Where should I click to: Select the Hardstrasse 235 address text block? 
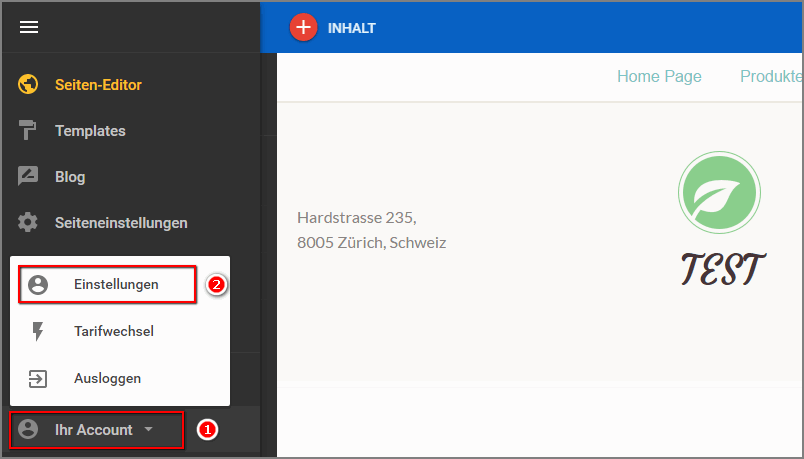pyautogui.click(x=371, y=230)
